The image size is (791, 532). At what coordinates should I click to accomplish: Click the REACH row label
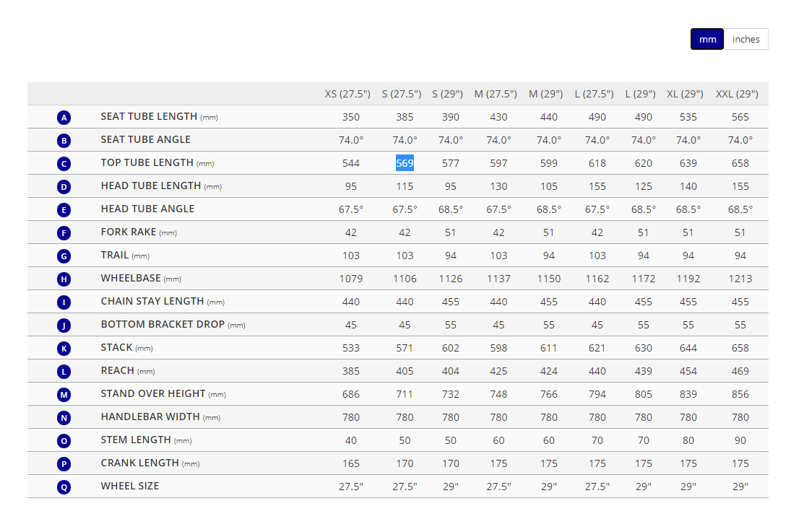(x=118, y=370)
